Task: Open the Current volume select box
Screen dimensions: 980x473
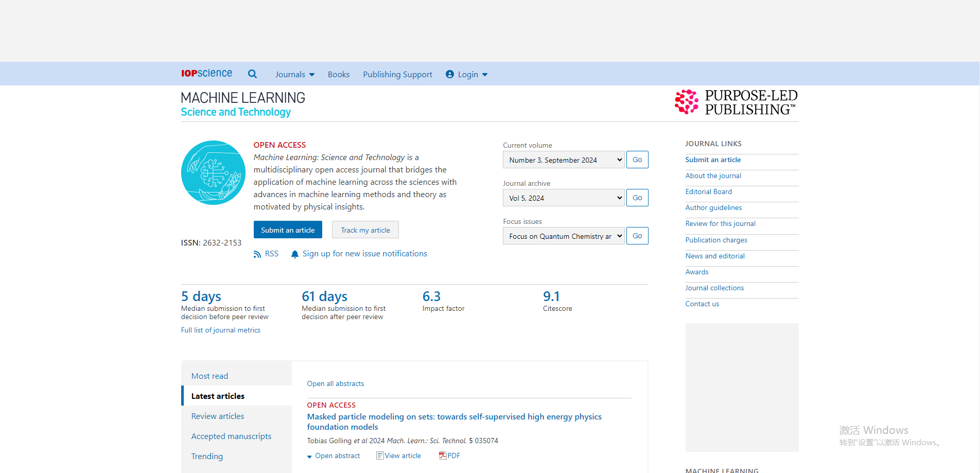Action: coord(564,160)
